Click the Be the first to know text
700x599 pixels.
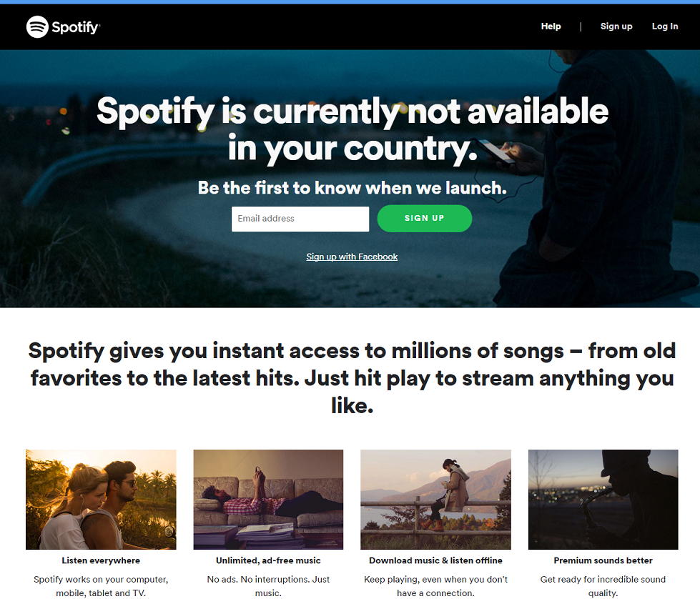point(352,188)
